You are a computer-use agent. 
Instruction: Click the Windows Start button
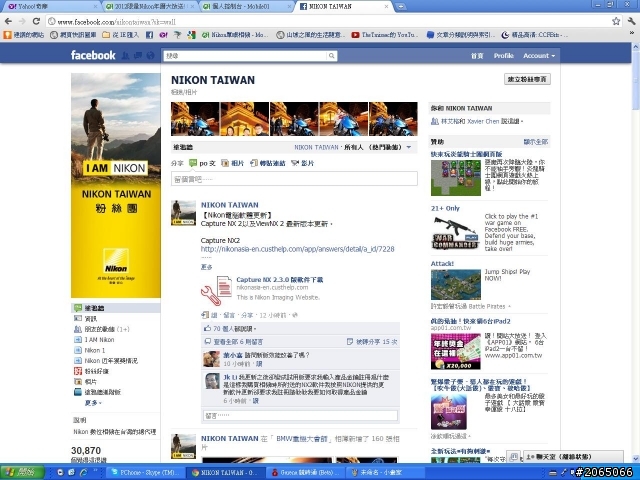(22, 472)
